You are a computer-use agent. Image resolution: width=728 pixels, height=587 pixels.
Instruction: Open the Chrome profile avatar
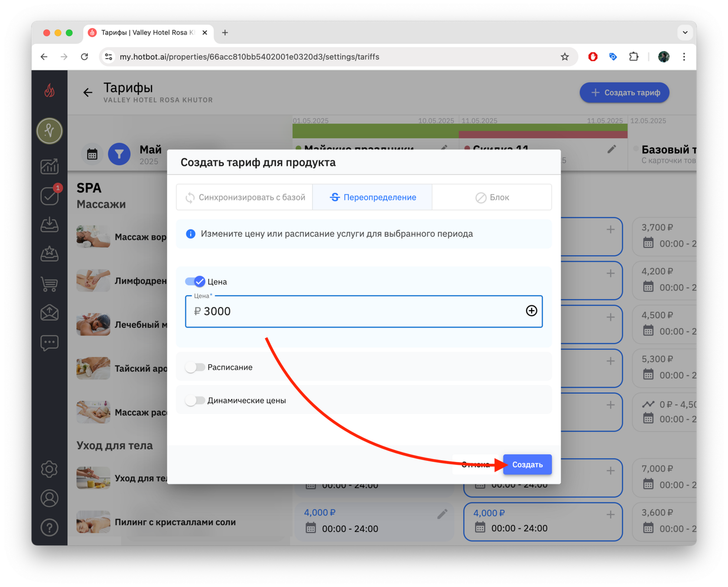[x=663, y=57]
